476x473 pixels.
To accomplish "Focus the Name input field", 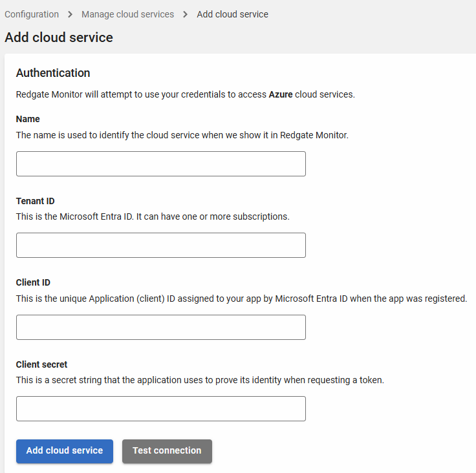I will click(160, 164).
